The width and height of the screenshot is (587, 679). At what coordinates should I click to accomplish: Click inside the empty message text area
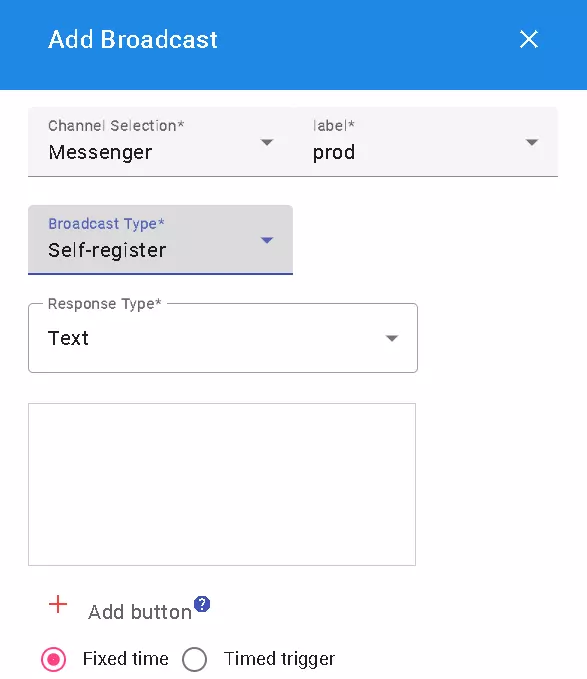click(x=222, y=484)
